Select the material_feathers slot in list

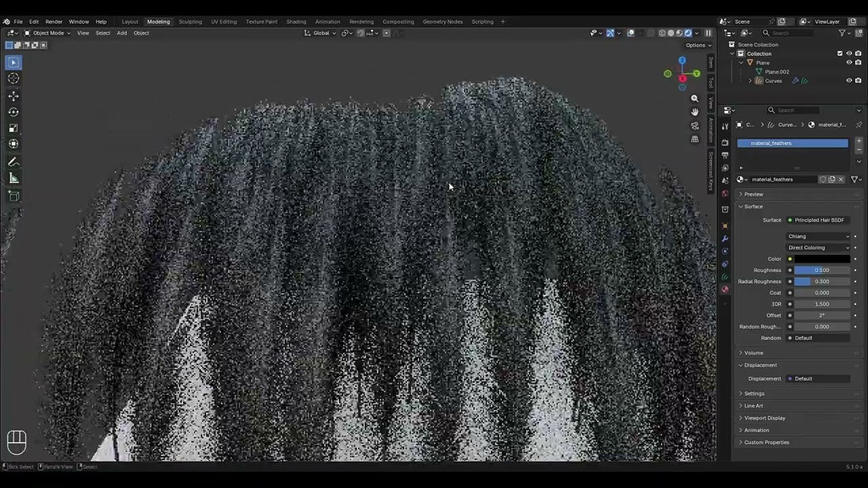click(x=793, y=143)
